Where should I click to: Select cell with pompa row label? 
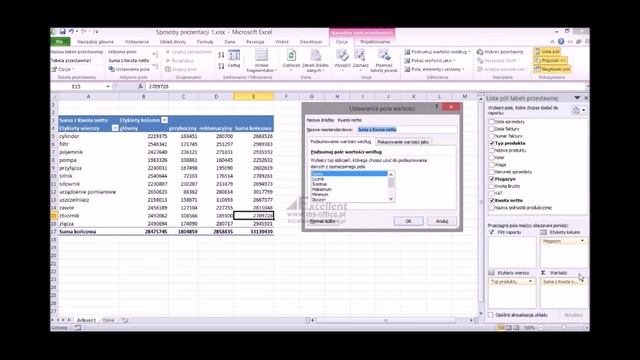point(89,160)
